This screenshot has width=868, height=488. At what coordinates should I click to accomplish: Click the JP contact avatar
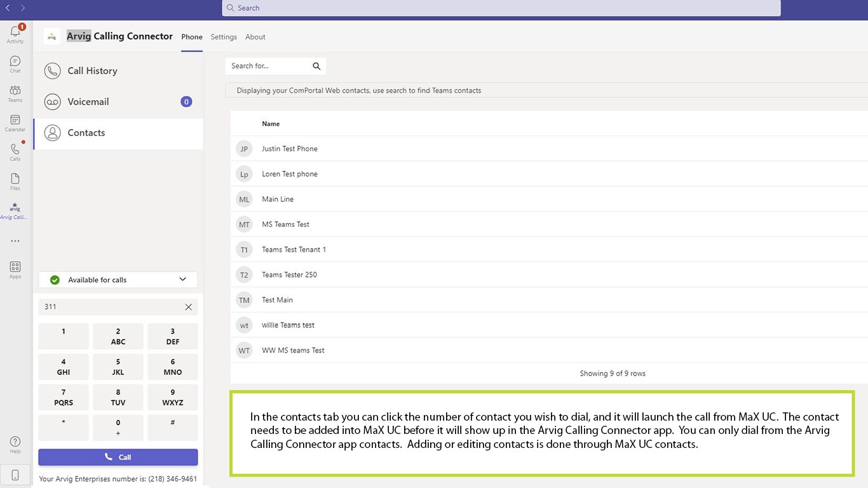[244, 149]
